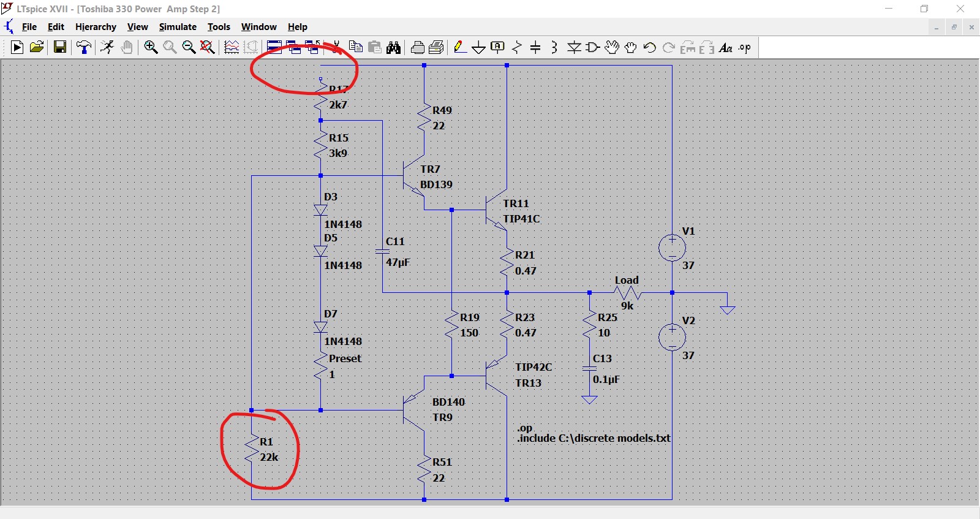Restore the inner schematic document window
Screen dimensions: 980x519
[954, 27]
